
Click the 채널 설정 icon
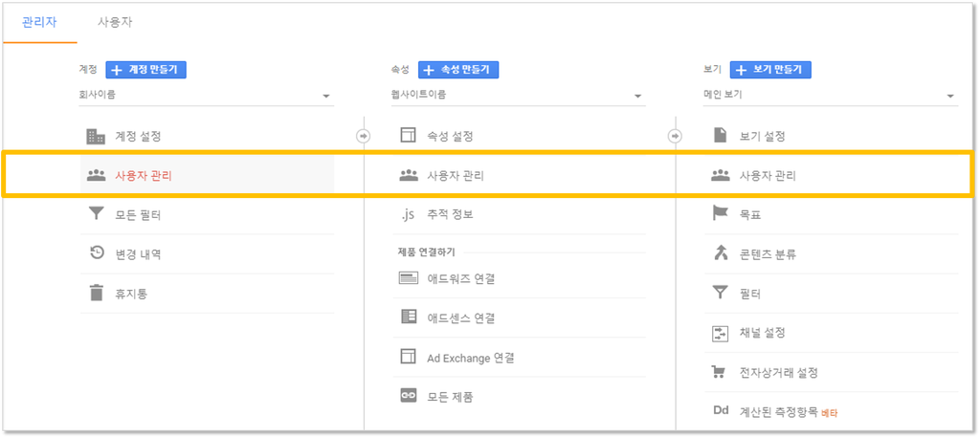(721, 333)
